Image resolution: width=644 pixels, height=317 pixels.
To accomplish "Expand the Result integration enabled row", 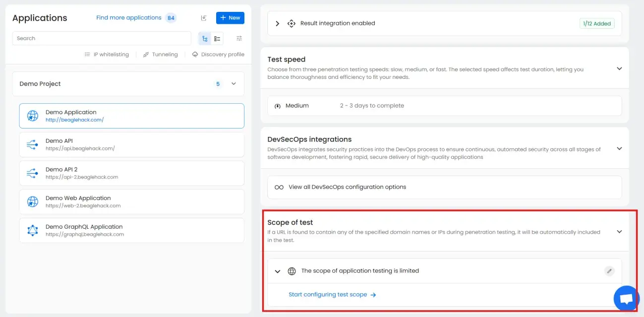I will 278,23.
